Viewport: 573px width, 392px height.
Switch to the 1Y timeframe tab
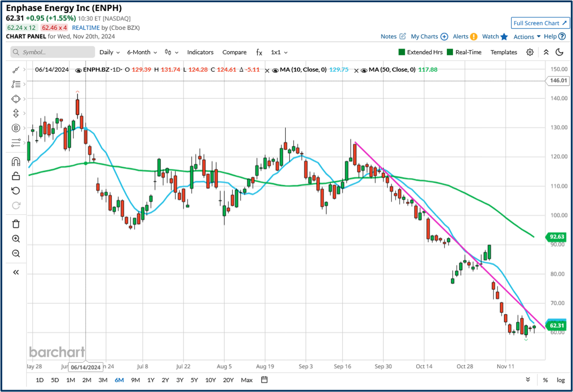(x=151, y=380)
